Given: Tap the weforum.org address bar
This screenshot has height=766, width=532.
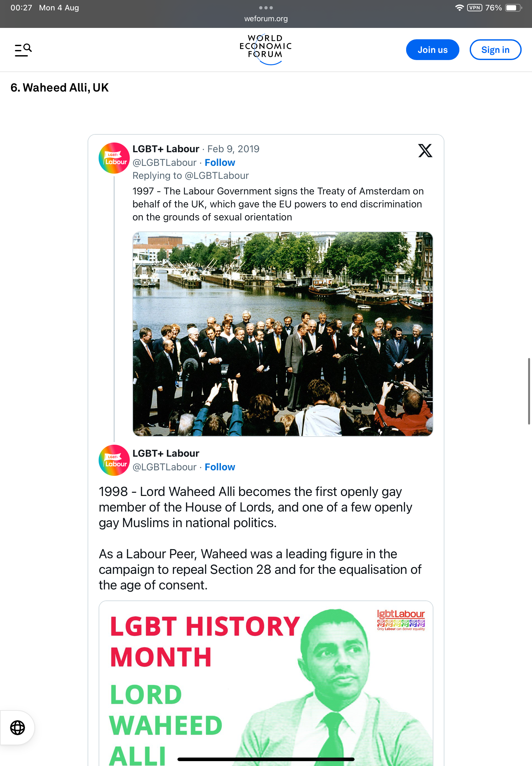Looking at the screenshot, I should (x=266, y=19).
